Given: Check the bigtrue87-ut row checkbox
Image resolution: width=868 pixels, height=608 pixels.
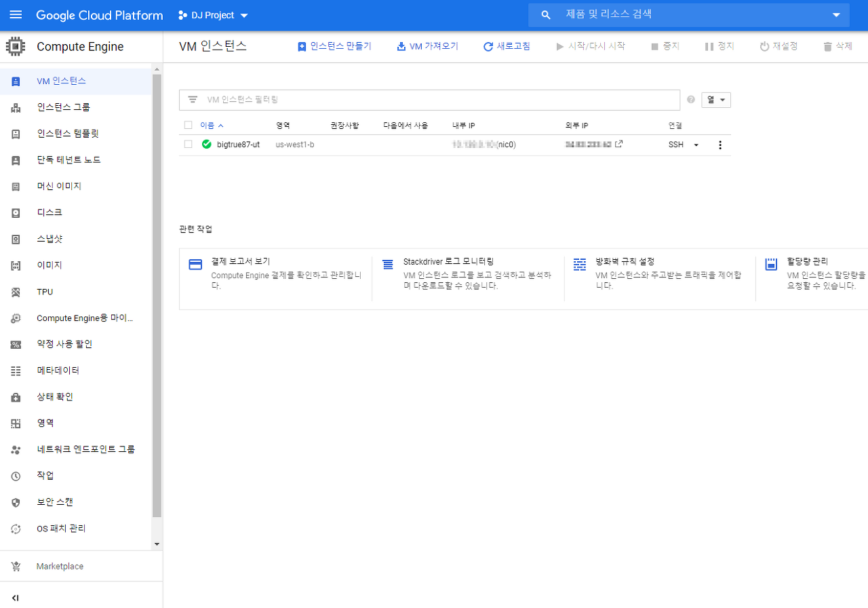Looking at the screenshot, I should click(x=189, y=144).
